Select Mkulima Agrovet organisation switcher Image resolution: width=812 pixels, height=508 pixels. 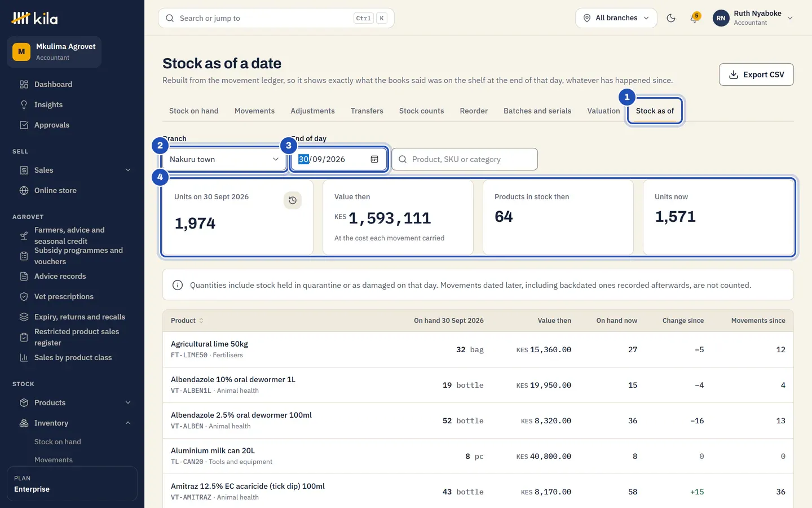click(54, 52)
